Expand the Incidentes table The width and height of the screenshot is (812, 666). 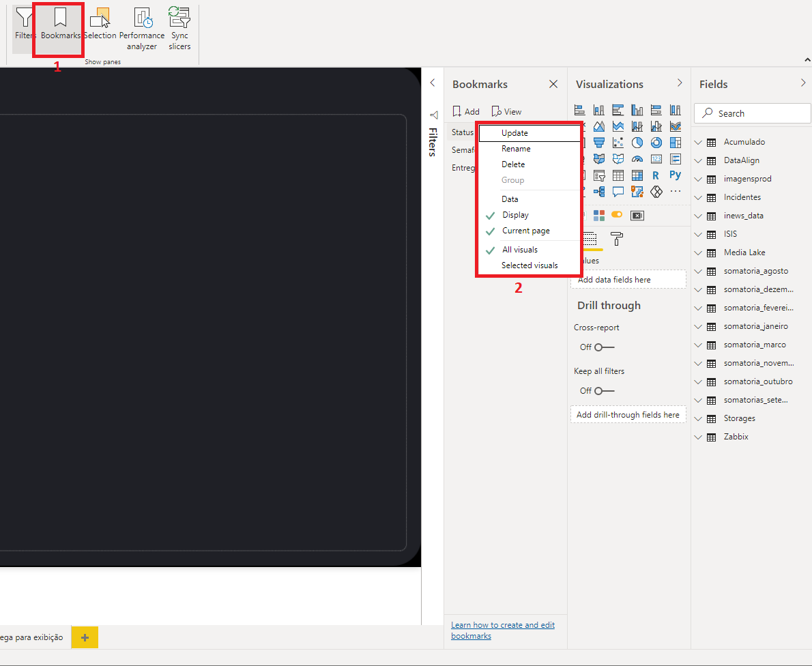pyautogui.click(x=698, y=197)
